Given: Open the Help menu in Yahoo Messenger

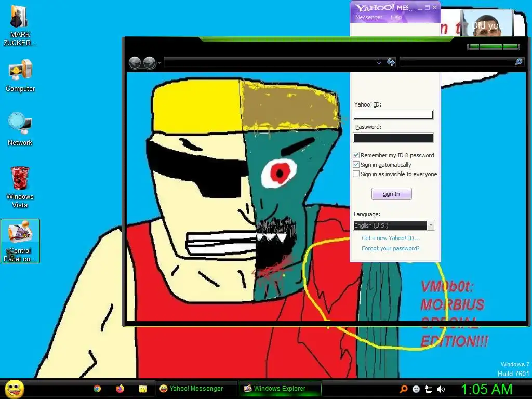Looking at the screenshot, I should point(396,17).
